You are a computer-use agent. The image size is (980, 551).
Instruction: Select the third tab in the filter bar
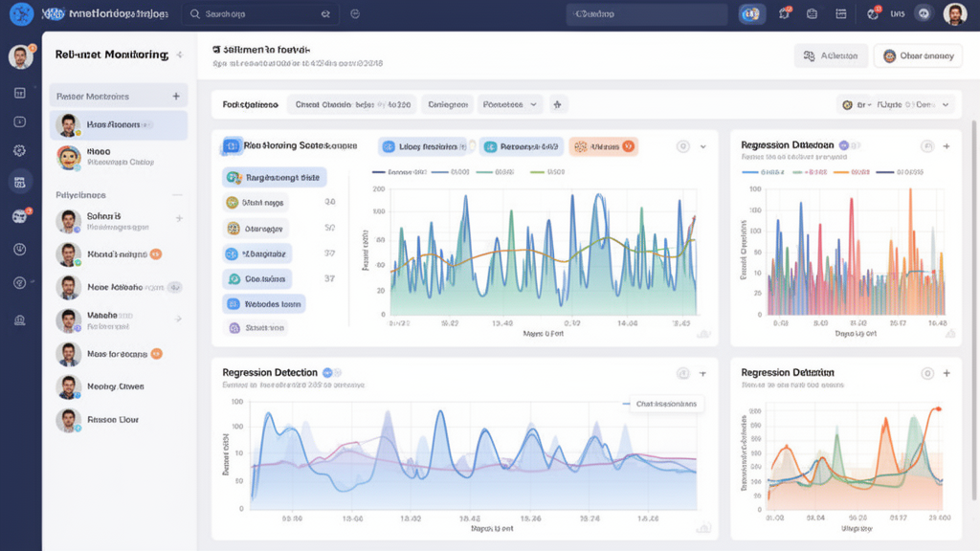pyautogui.click(x=447, y=104)
